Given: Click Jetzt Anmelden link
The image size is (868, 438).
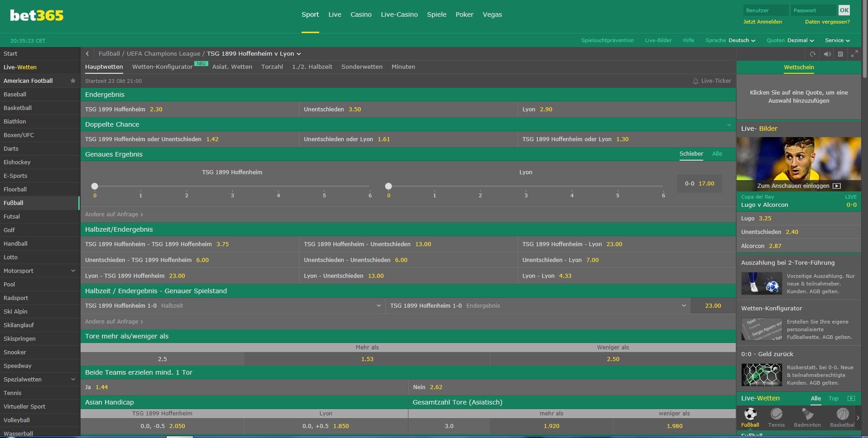Looking at the screenshot, I should [x=762, y=22].
